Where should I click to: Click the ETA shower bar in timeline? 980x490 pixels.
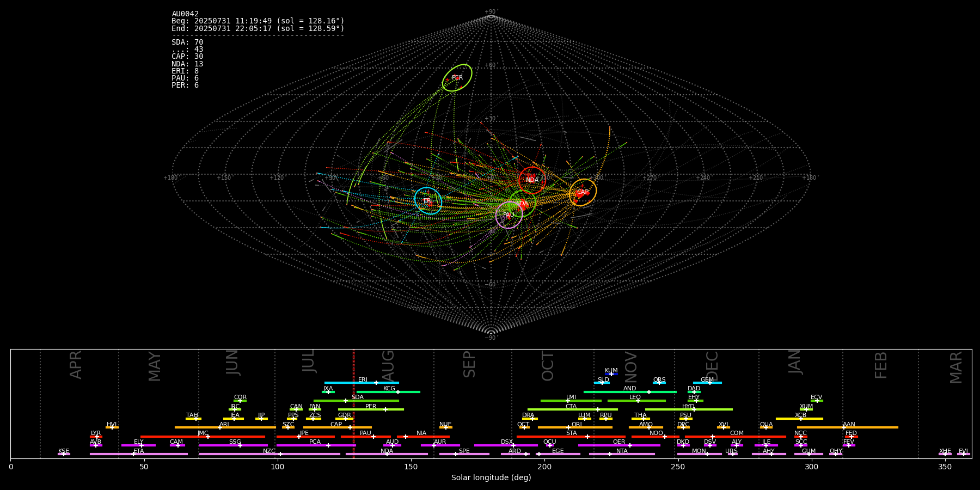click(139, 454)
